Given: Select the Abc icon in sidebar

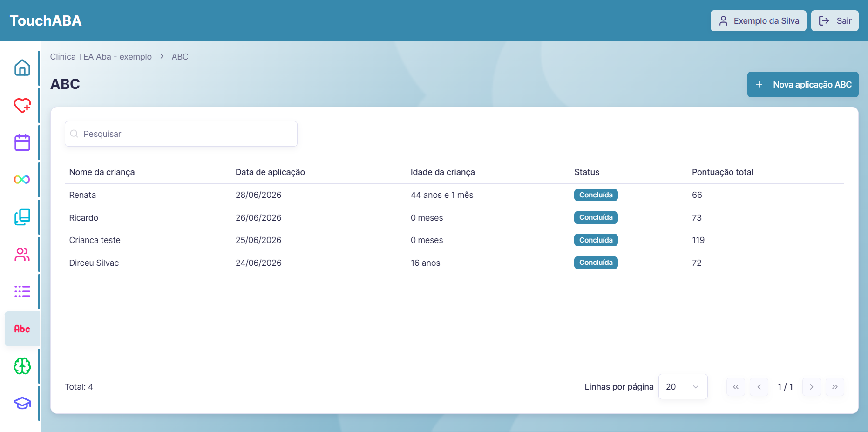Looking at the screenshot, I should pos(22,329).
